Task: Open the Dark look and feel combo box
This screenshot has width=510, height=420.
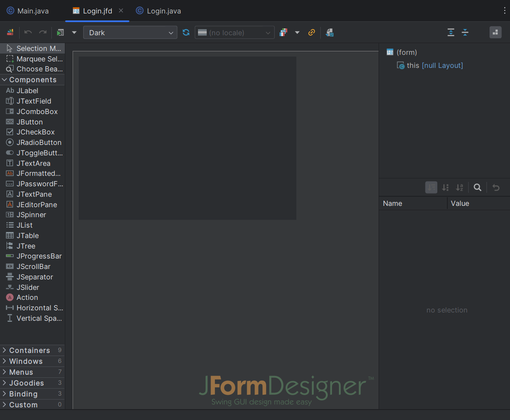Action: tap(130, 33)
